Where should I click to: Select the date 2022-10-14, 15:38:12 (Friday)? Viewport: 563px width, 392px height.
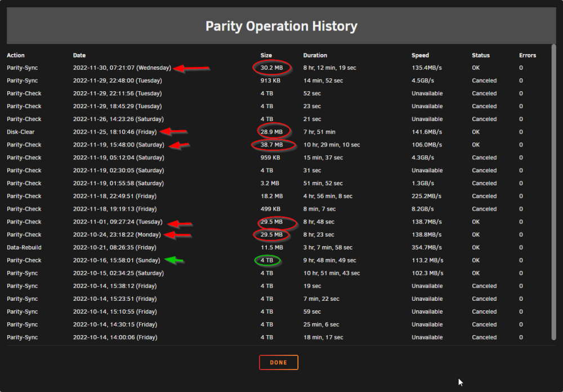115,286
